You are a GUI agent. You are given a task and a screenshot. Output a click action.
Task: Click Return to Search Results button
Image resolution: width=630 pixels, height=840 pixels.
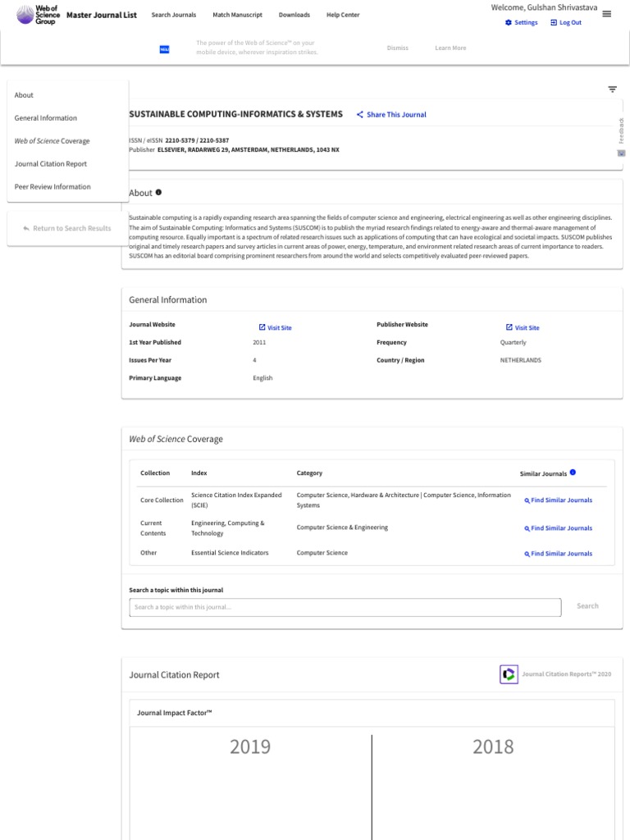(67, 228)
